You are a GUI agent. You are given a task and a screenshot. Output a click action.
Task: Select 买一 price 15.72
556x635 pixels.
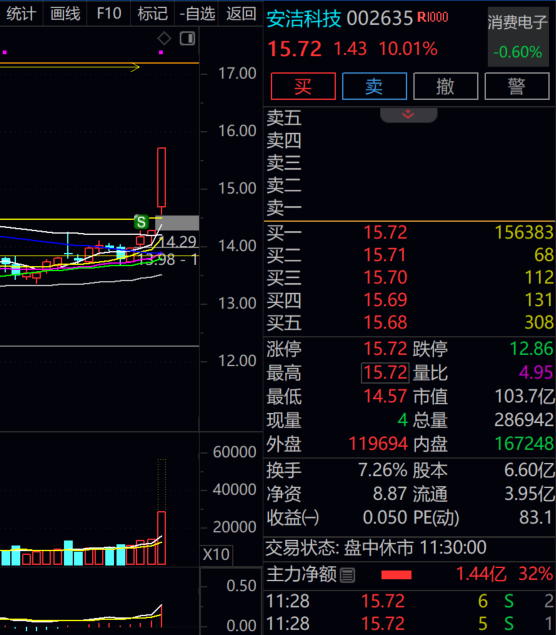tap(385, 232)
